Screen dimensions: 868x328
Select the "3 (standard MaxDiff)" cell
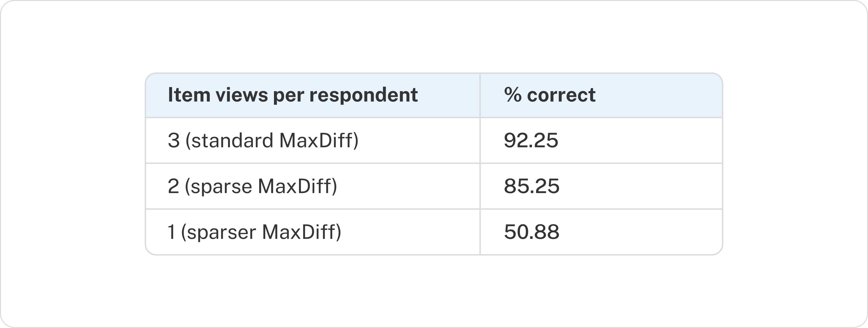(x=263, y=140)
